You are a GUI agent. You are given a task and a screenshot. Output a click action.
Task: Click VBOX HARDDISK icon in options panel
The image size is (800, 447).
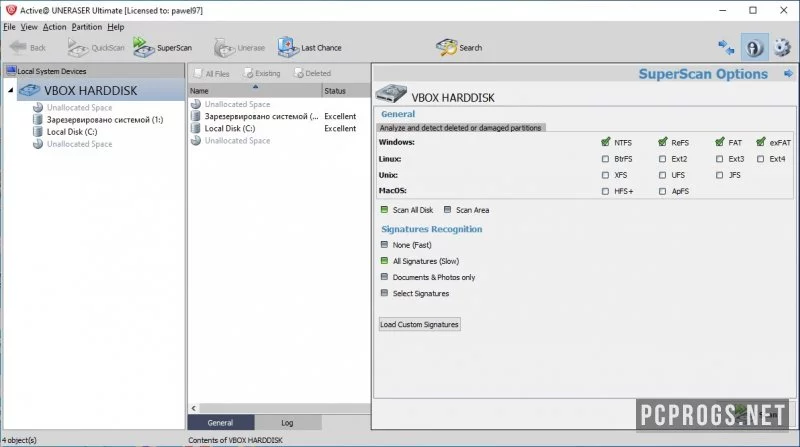point(391,94)
